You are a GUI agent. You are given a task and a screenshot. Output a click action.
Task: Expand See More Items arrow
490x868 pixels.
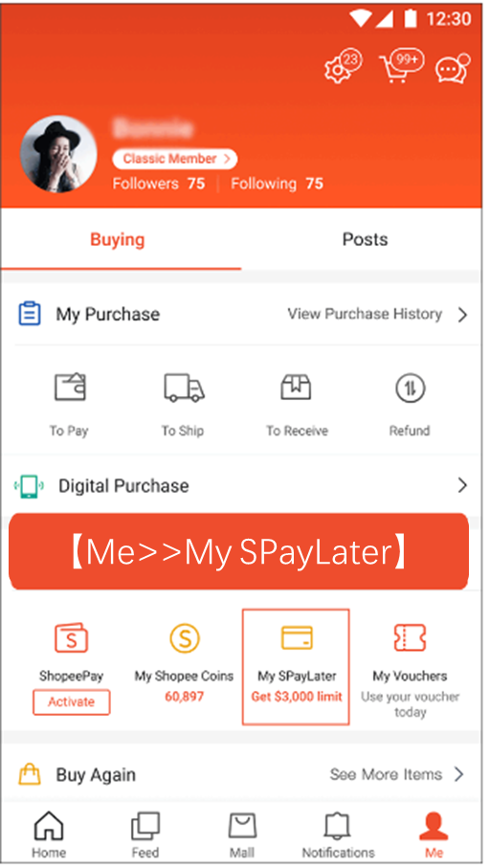pyautogui.click(x=458, y=774)
